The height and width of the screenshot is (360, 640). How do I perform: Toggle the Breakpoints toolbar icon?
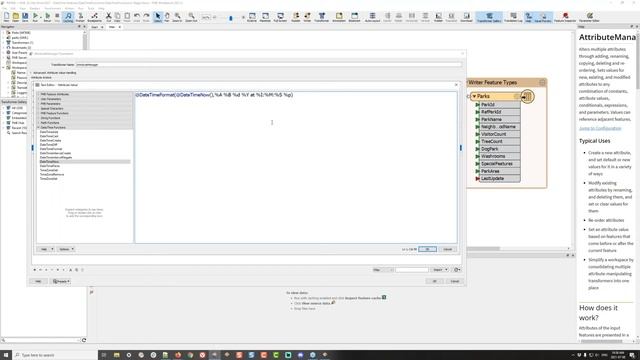click(94, 17)
